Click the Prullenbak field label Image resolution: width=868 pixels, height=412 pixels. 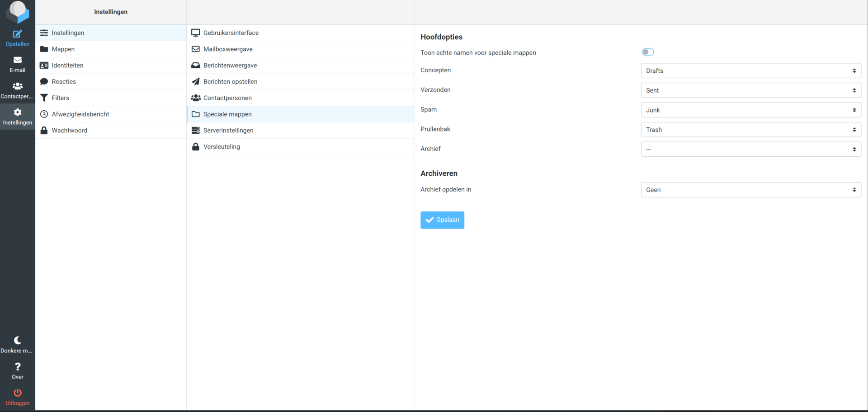[x=435, y=129]
